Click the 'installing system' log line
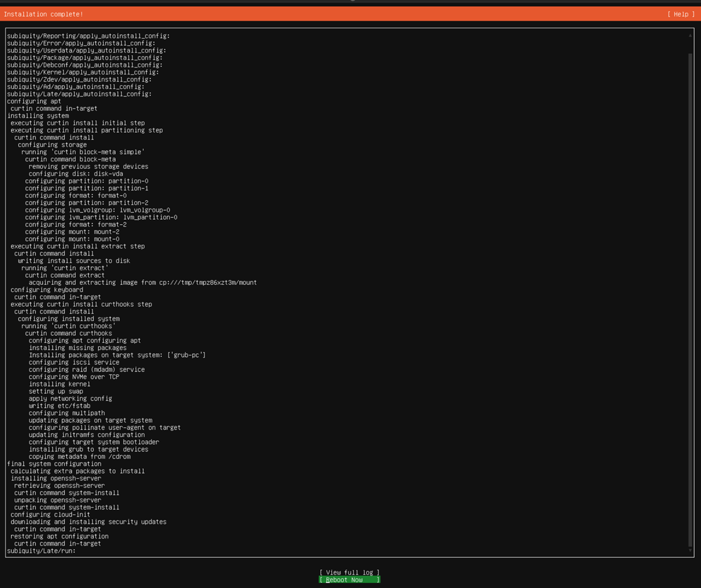Image resolution: width=701 pixels, height=588 pixels. click(38, 116)
